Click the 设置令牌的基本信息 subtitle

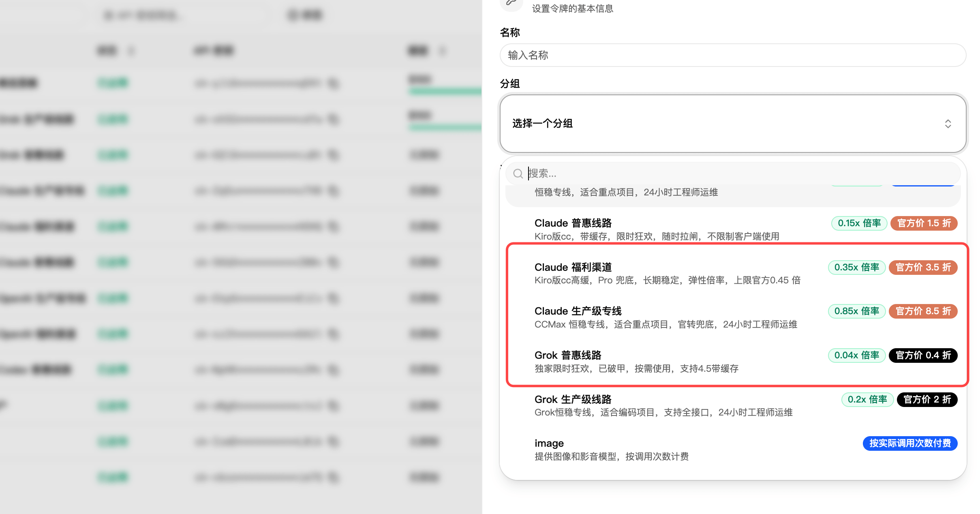coord(573,9)
